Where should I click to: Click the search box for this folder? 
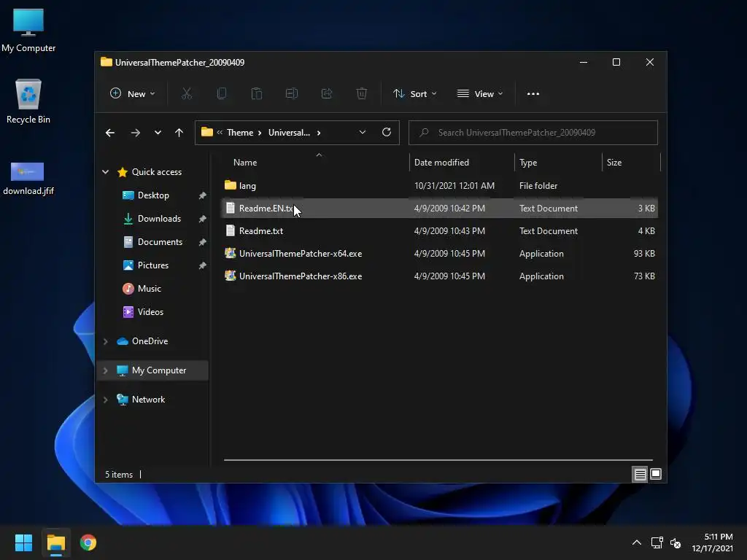(x=533, y=133)
